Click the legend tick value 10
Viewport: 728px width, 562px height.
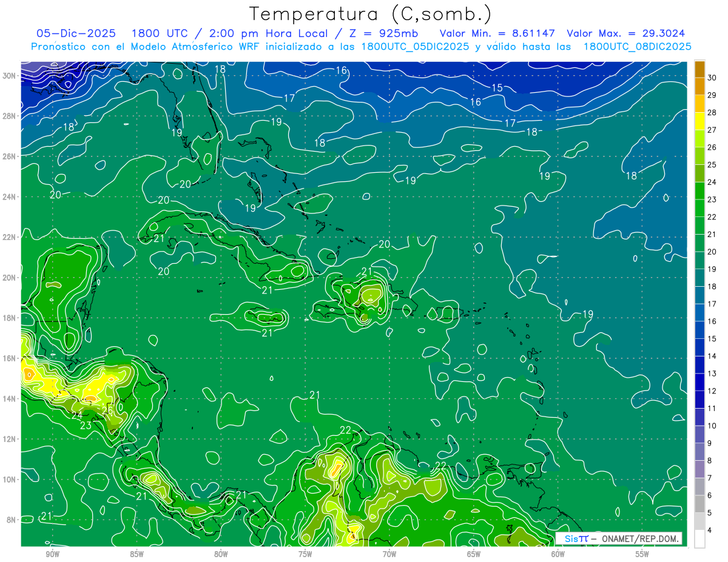point(712,426)
